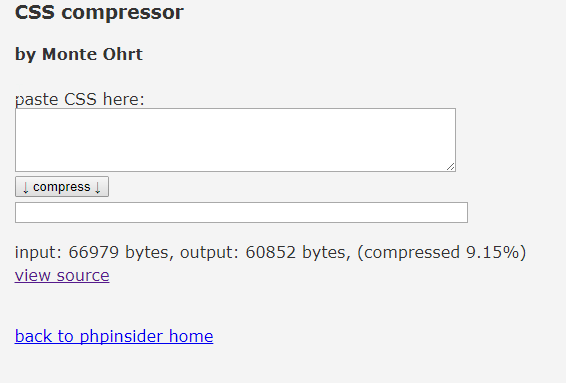Screen dimensions: 566x383
Task: Click the input 66979 bytes text
Action: pos(94,252)
